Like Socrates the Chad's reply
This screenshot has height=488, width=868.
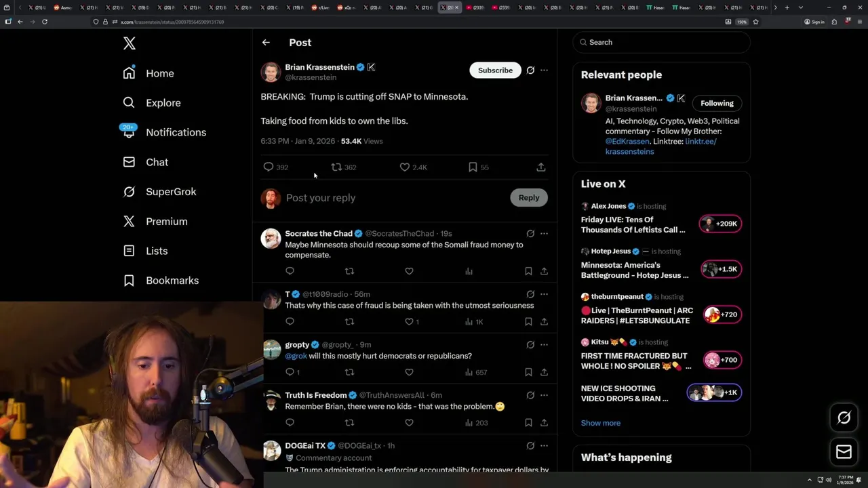[409, 271]
